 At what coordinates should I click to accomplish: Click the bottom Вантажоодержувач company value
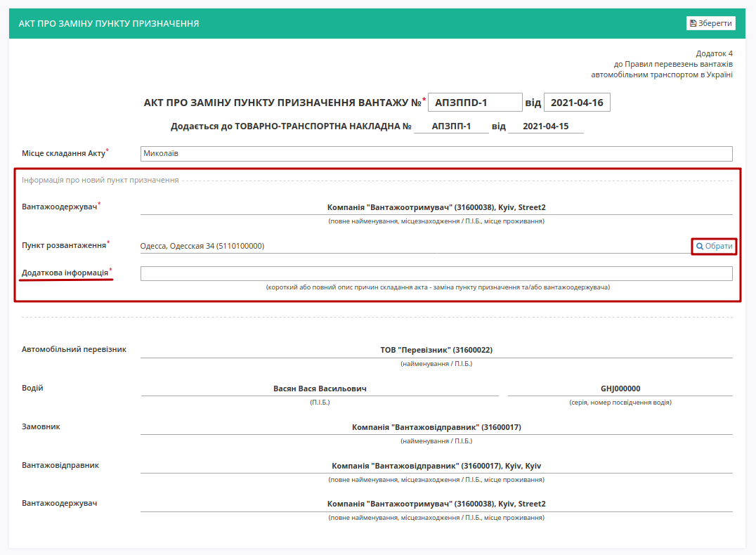[436, 504]
